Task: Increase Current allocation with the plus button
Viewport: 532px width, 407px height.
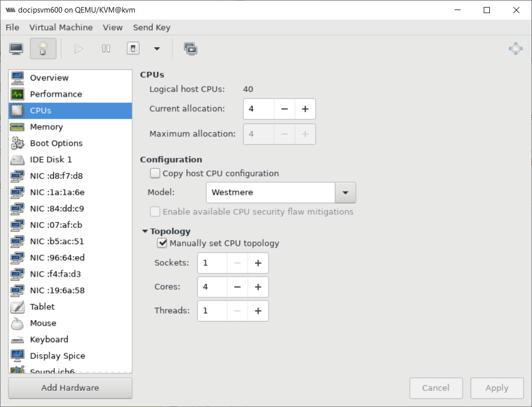Action: pyautogui.click(x=305, y=109)
